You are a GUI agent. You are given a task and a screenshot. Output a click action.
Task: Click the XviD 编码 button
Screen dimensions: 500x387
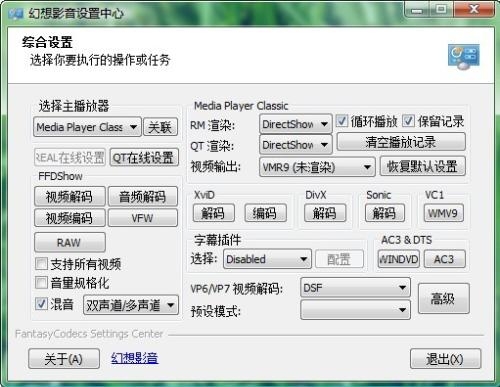[265, 213]
